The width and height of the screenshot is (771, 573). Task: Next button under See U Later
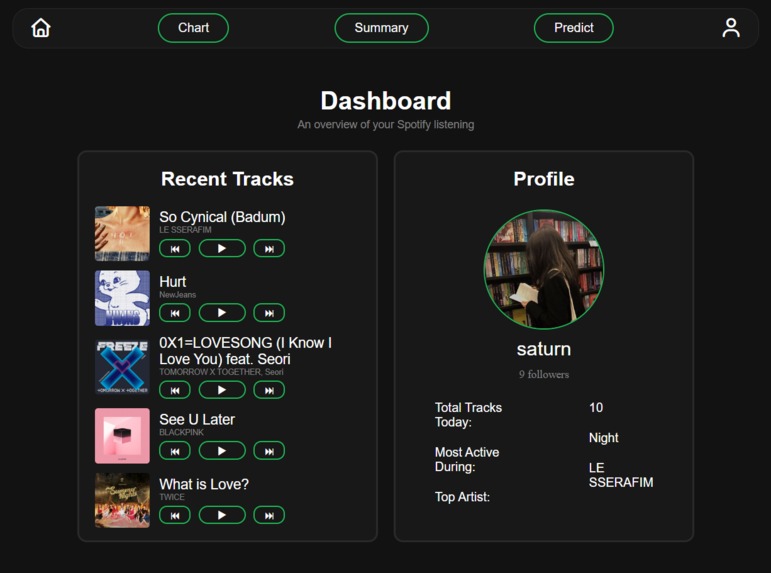269,451
